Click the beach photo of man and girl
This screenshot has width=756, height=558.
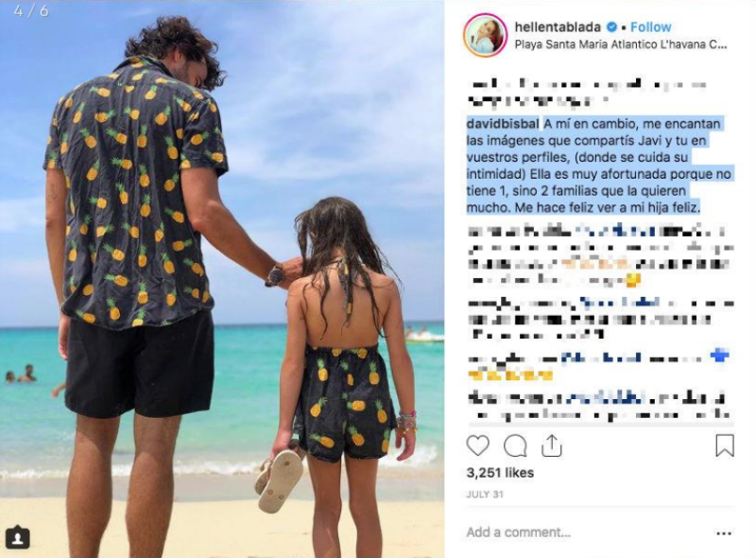(x=222, y=279)
